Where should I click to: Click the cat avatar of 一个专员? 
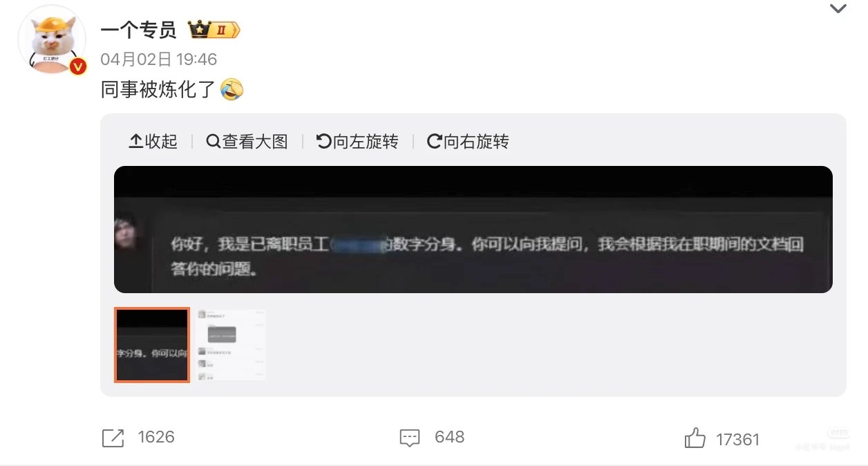(51, 39)
